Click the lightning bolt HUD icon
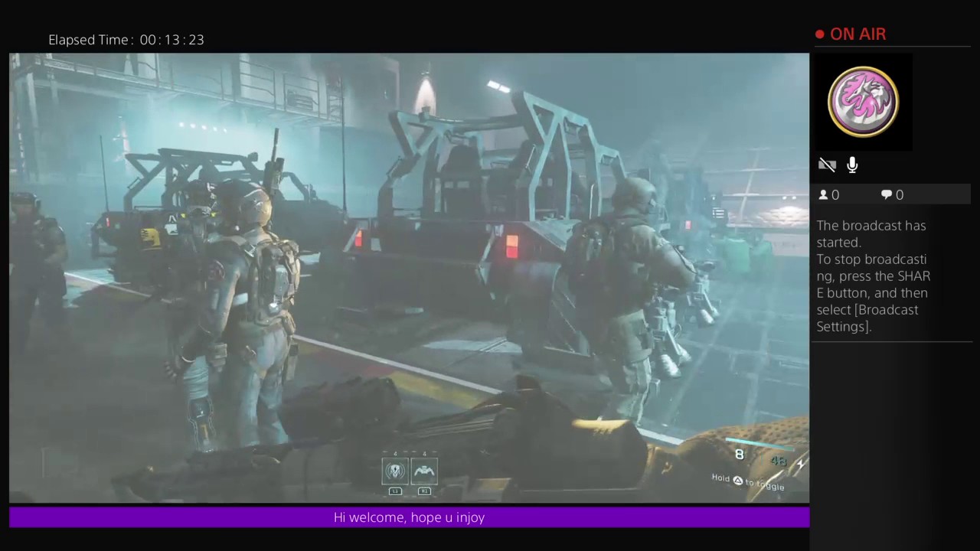The image size is (980, 551). coord(800,463)
